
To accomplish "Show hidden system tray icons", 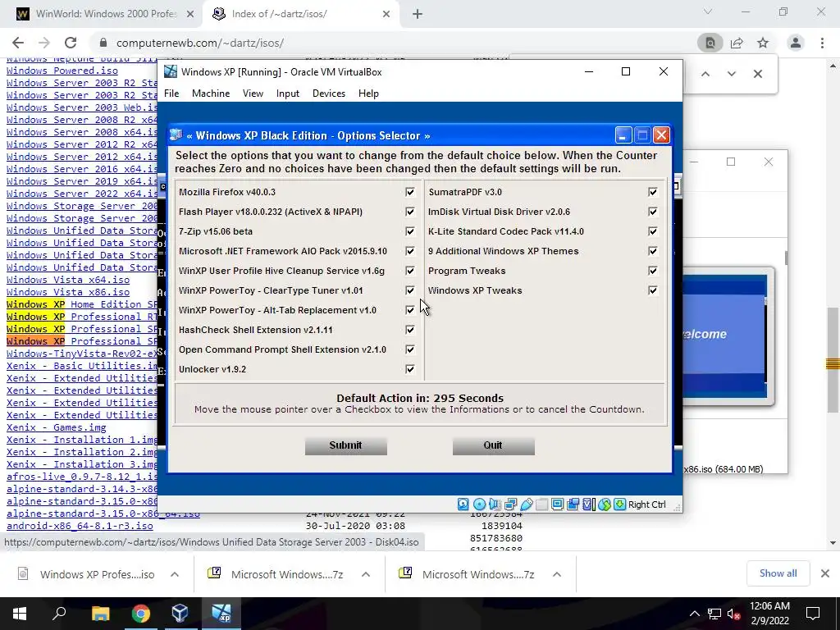I will pos(694,614).
